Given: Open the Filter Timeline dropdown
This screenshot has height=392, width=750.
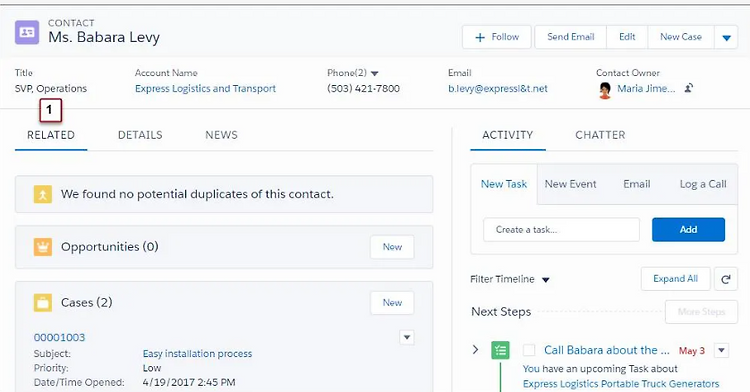Looking at the screenshot, I should [x=545, y=280].
